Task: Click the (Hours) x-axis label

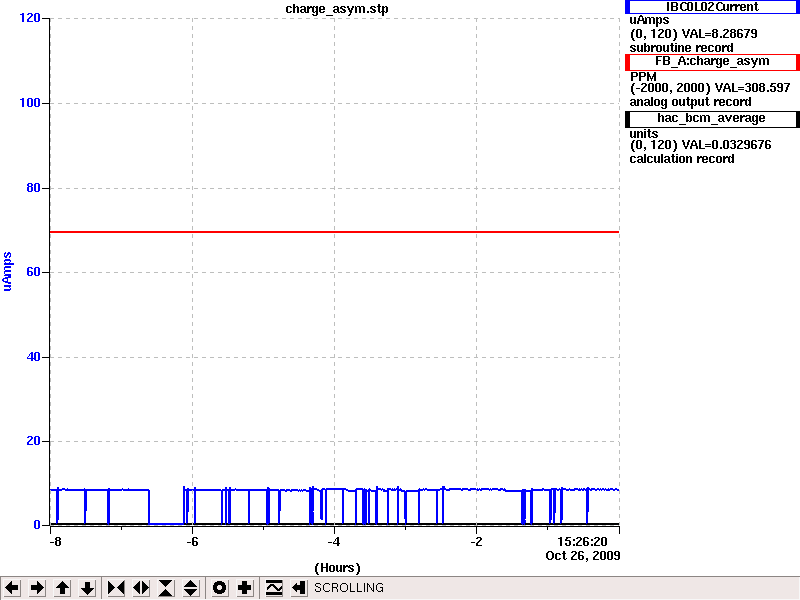Action: (337, 568)
